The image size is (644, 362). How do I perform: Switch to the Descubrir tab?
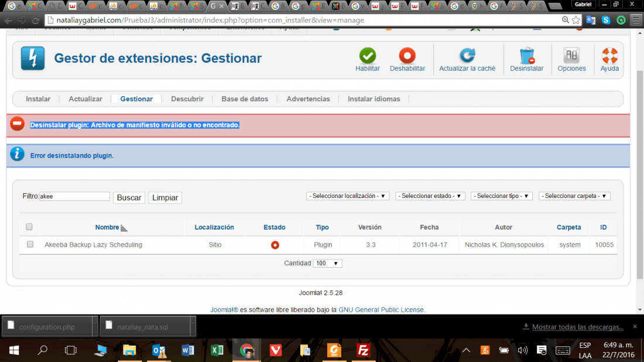coord(187,99)
